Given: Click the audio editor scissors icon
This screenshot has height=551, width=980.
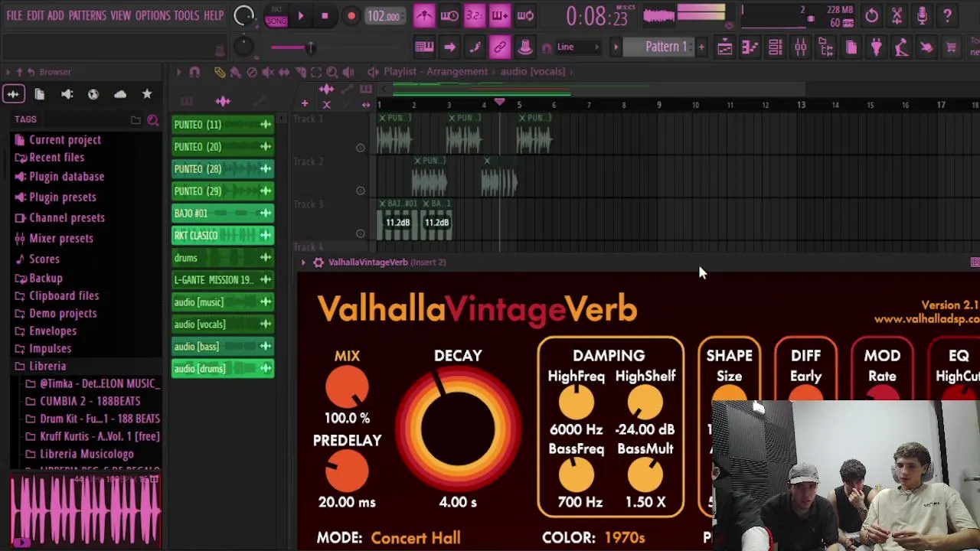Looking at the screenshot, I should click(x=897, y=15).
